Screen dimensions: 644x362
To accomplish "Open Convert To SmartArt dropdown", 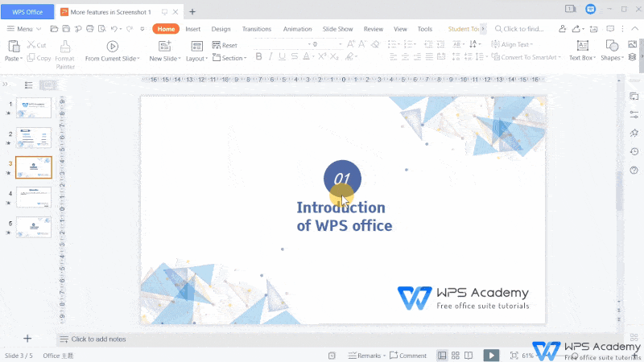I will (526, 57).
